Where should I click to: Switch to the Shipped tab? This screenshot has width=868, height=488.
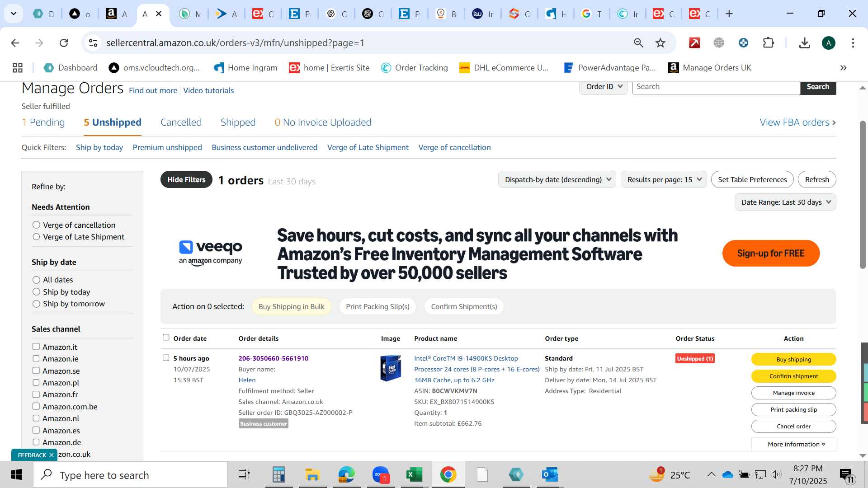coord(238,122)
